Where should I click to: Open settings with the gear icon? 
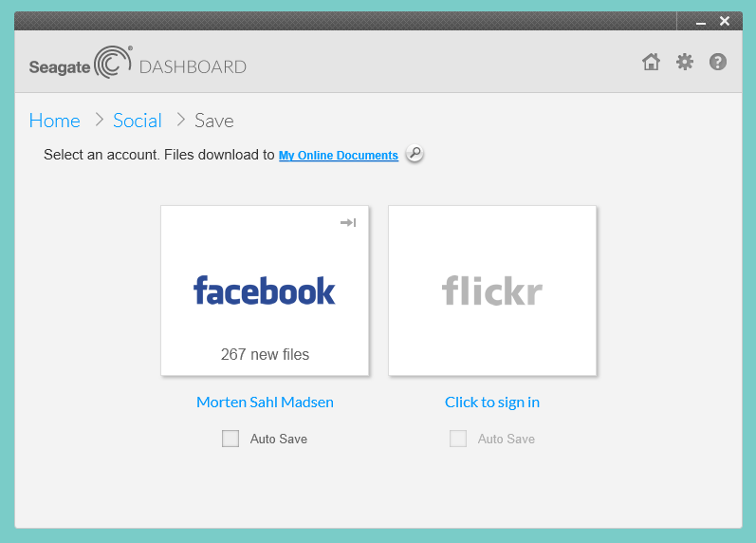685,62
